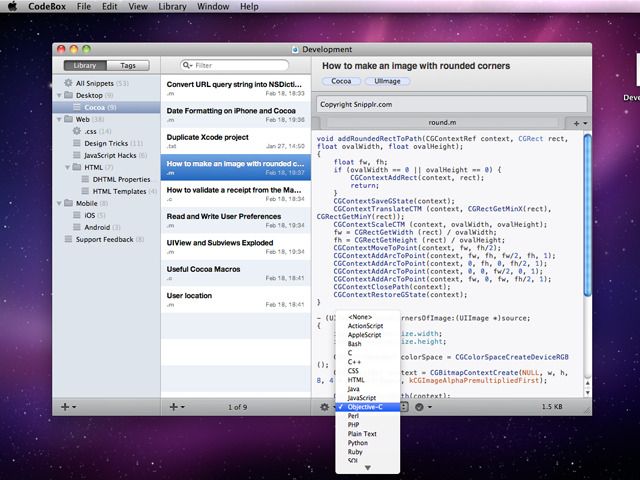Click the search magnifier in the Filter field
This screenshot has height=480, width=640.
(186, 65)
